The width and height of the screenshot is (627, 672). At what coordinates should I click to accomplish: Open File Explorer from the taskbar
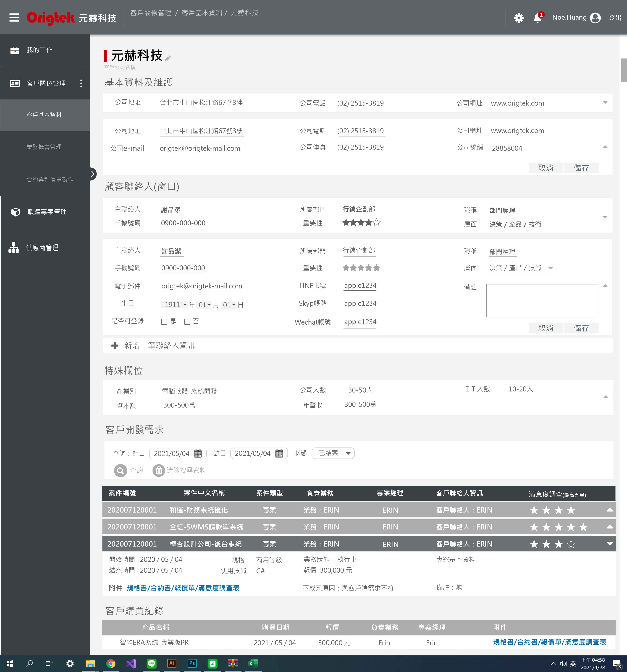pos(90,664)
